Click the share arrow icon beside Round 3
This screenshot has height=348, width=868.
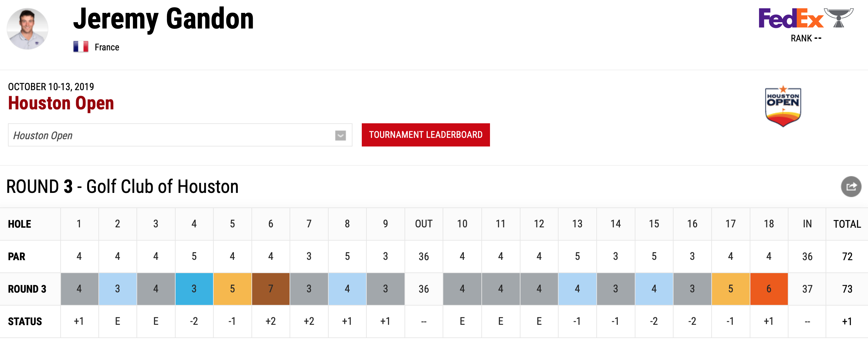(x=851, y=187)
